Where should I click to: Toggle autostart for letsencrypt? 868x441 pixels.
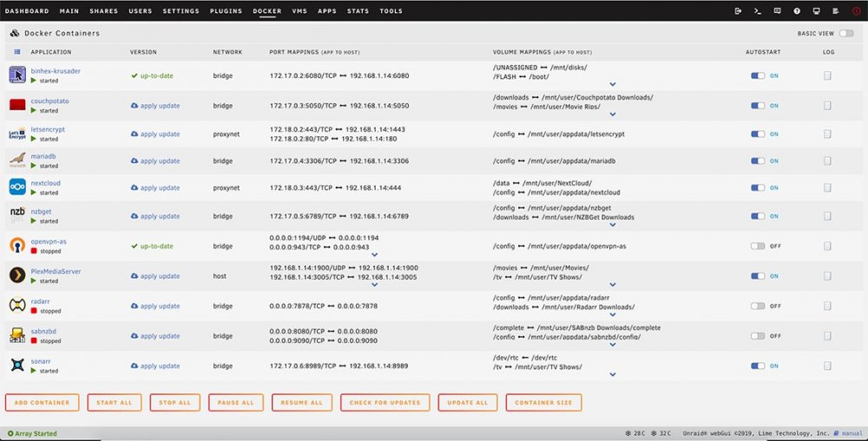(758, 134)
